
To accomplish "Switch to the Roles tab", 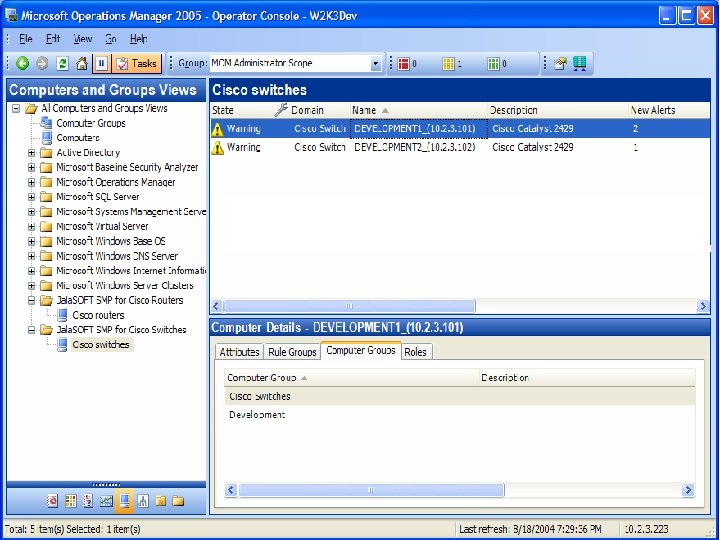I will click(x=416, y=352).
